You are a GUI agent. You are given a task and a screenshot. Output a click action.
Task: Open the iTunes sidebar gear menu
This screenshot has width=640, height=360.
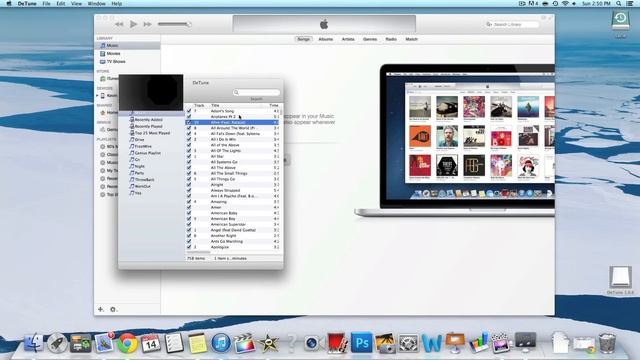tap(113, 309)
